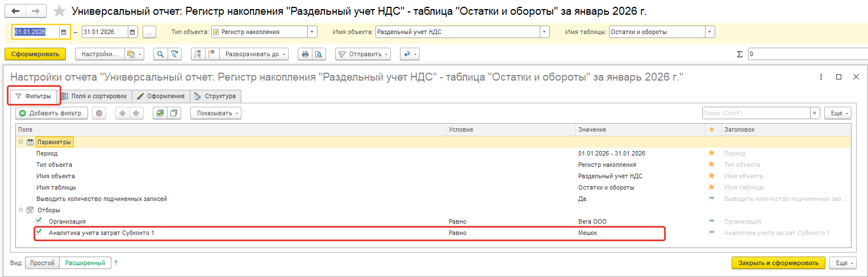Viewport: 868px width, 277px height.
Task: Open the Тип объекта dropdown list
Action: pos(311,32)
